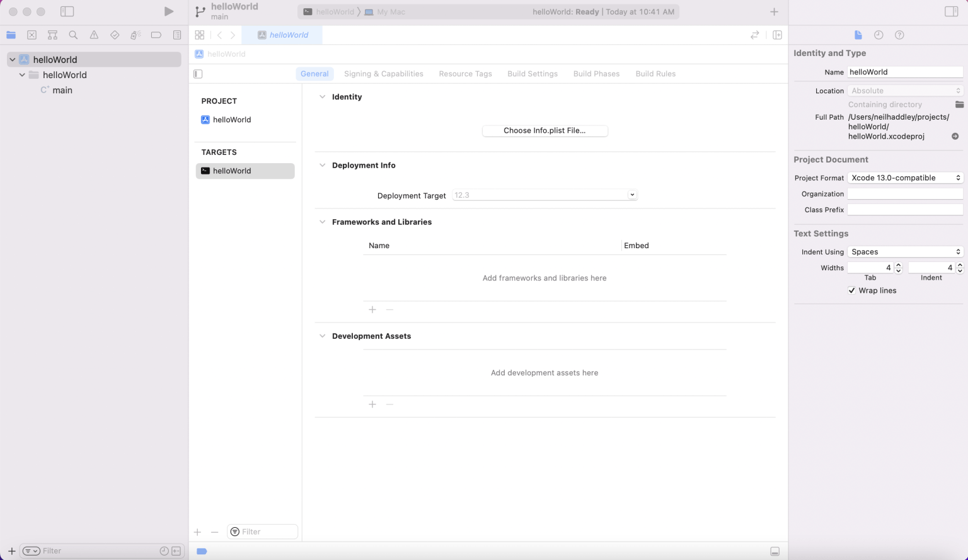Add a development asset with plus

pyautogui.click(x=372, y=404)
